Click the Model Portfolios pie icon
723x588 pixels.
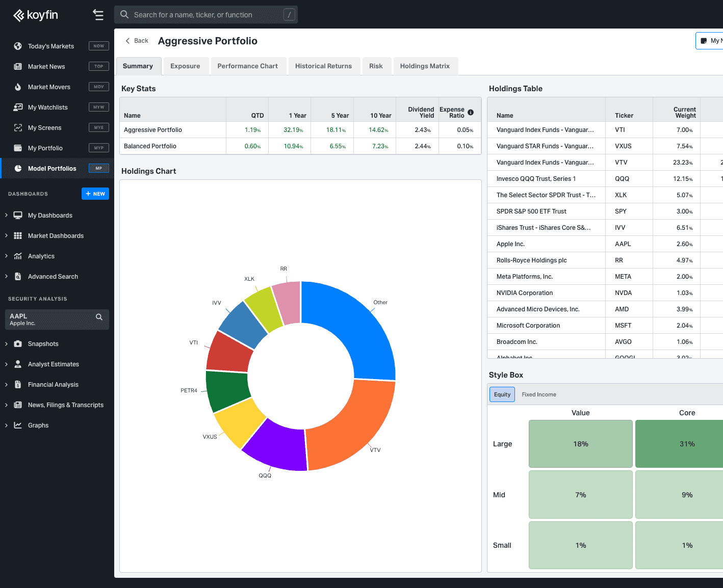click(18, 169)
